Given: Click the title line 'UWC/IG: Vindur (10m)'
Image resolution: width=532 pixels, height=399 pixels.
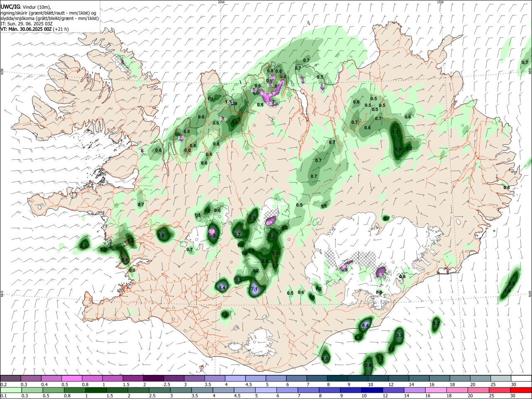Looking at the screenshot, I should (x=26, y=7).
